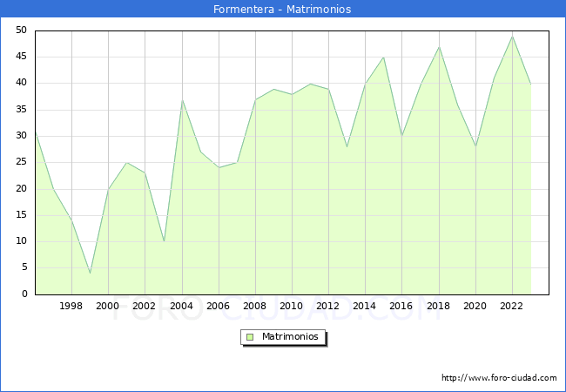The height and width of the screenshot is (392, 566).
Task: Click the y-axis value 40
Action: 22,83
